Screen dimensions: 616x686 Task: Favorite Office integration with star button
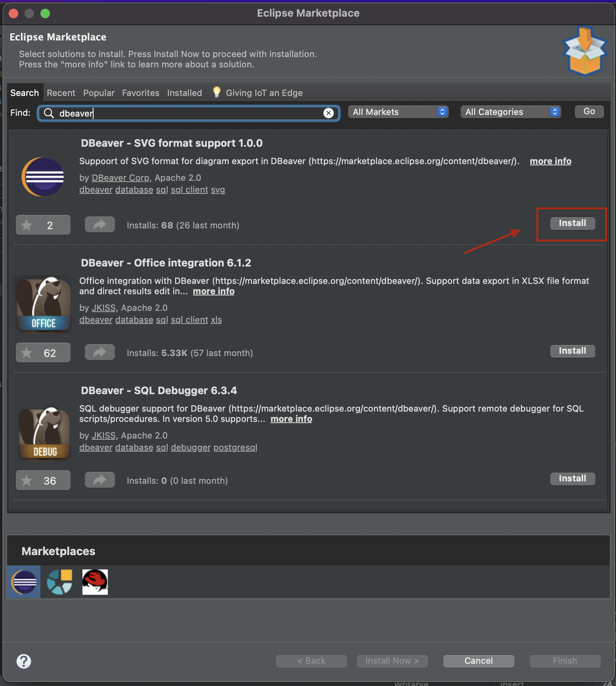(x=43, y=353)
